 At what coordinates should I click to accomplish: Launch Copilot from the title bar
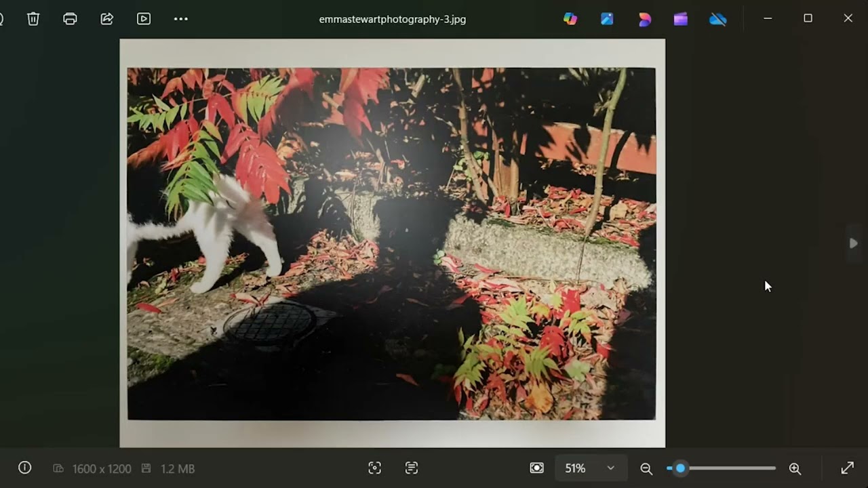tap(570, 19)
